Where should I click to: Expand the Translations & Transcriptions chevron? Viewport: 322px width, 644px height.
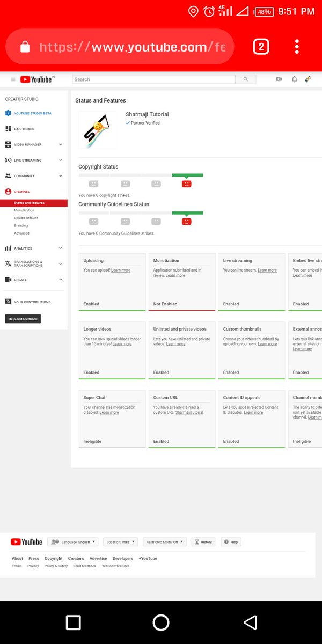pyautogui.click(x=61, y=264)
